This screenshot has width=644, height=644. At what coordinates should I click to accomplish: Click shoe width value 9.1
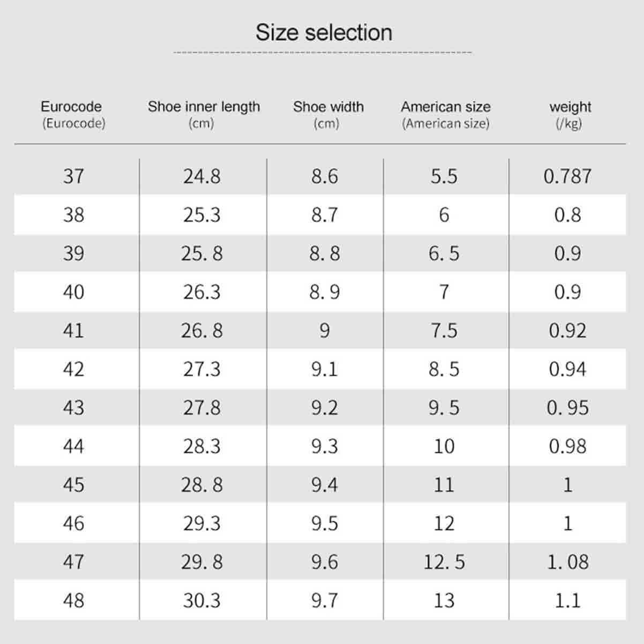pos(324,369)
